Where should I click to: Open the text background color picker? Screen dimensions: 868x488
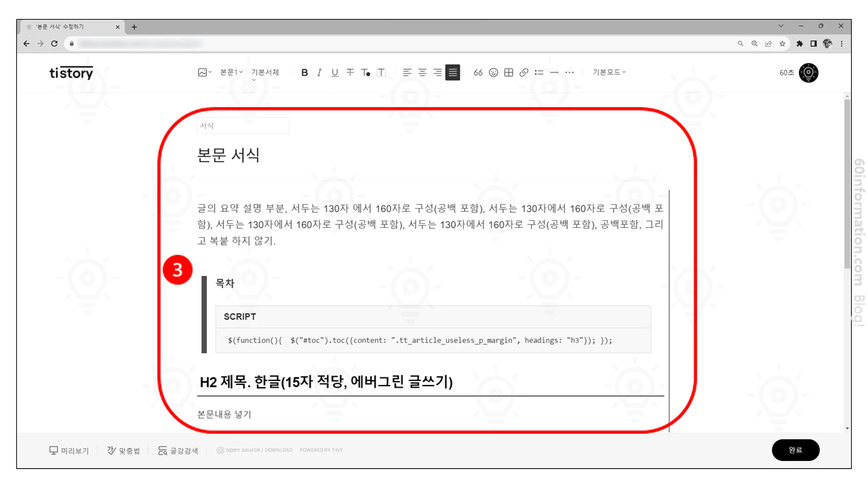(381, 73)
